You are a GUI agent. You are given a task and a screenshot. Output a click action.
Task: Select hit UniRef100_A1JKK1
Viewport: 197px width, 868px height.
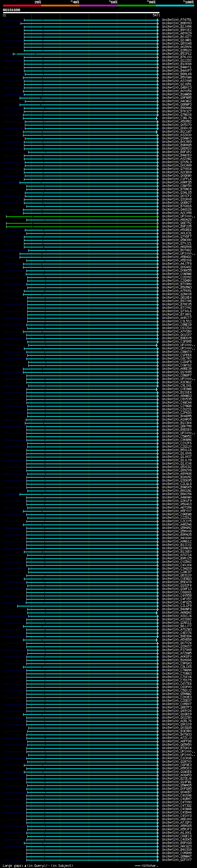pyautogui.click(x=176, y=833)
